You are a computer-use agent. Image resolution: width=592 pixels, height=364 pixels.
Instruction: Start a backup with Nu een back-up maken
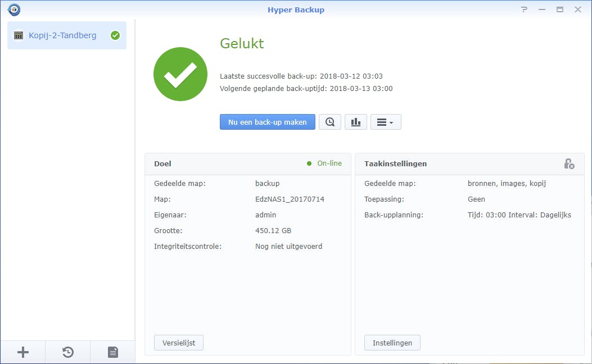tap(267, 122)
